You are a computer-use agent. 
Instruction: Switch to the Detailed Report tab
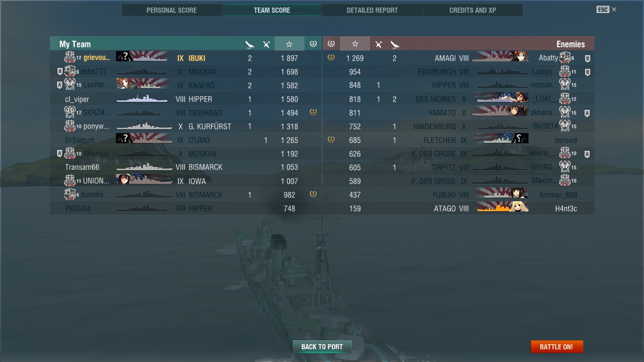click(372, 10)
